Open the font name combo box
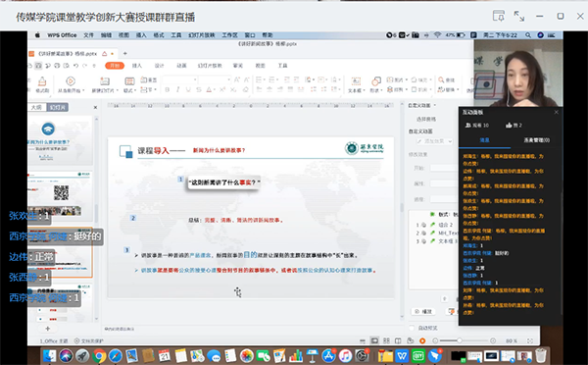 179,79
